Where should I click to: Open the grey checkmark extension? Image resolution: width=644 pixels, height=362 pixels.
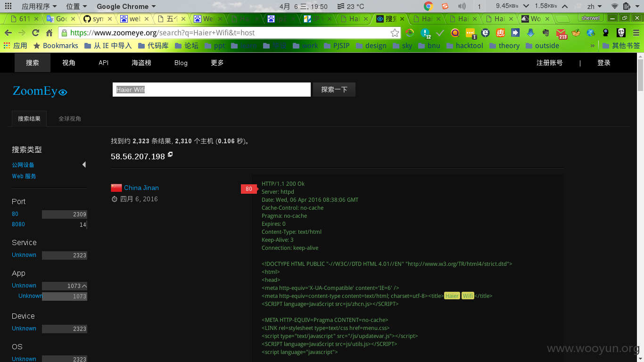click(440, 33)
